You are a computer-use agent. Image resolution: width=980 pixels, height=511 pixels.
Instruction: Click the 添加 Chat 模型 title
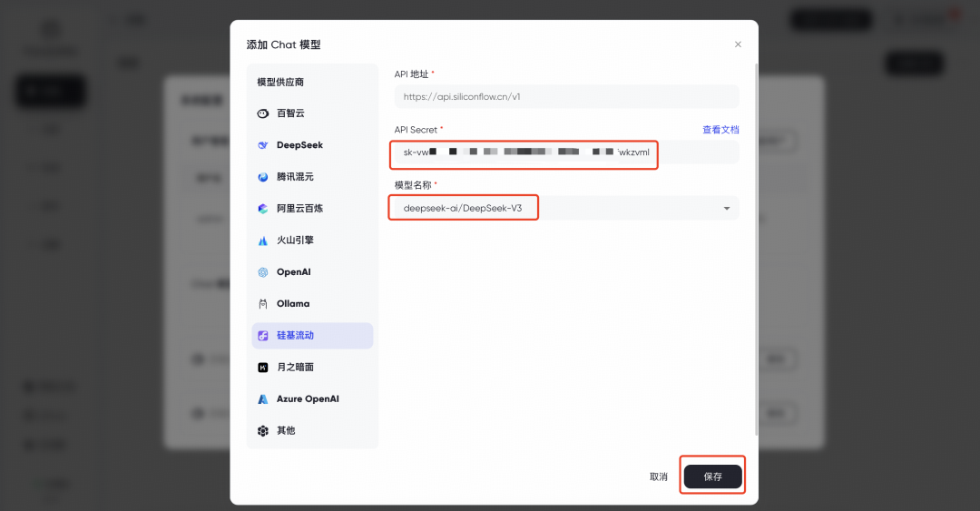284,44
